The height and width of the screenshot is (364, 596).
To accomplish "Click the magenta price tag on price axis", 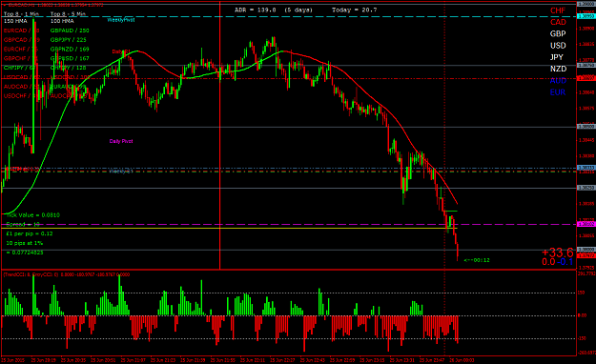I will pos(586,224).
